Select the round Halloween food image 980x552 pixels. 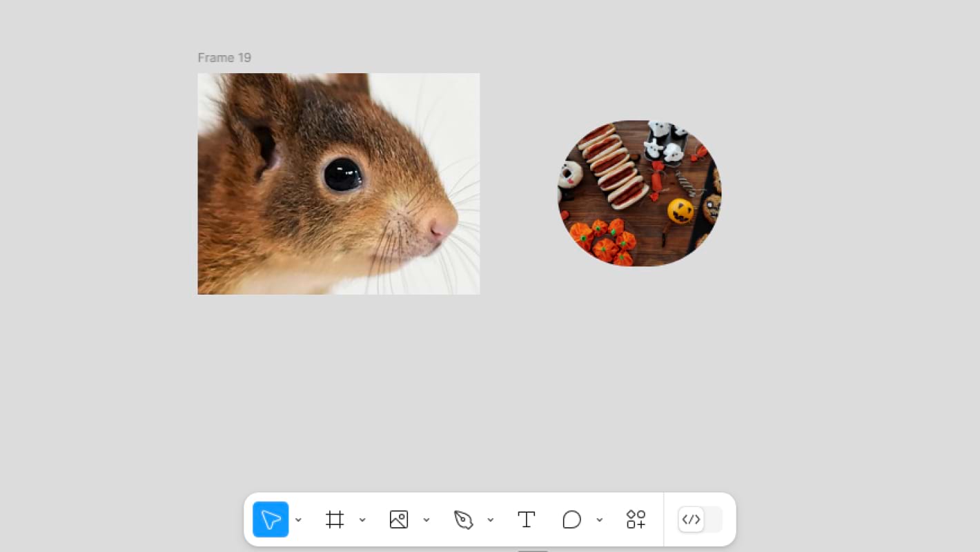(x=639, y=193)
